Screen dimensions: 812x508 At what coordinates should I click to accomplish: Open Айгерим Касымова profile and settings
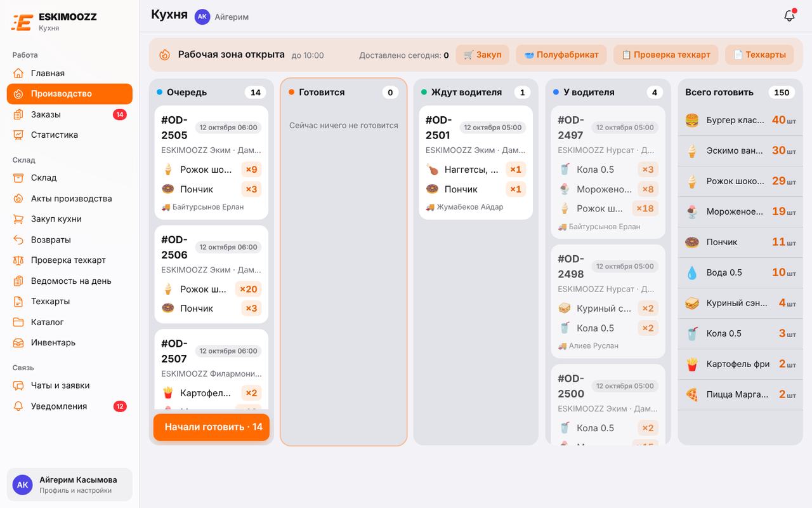[70, 485]
